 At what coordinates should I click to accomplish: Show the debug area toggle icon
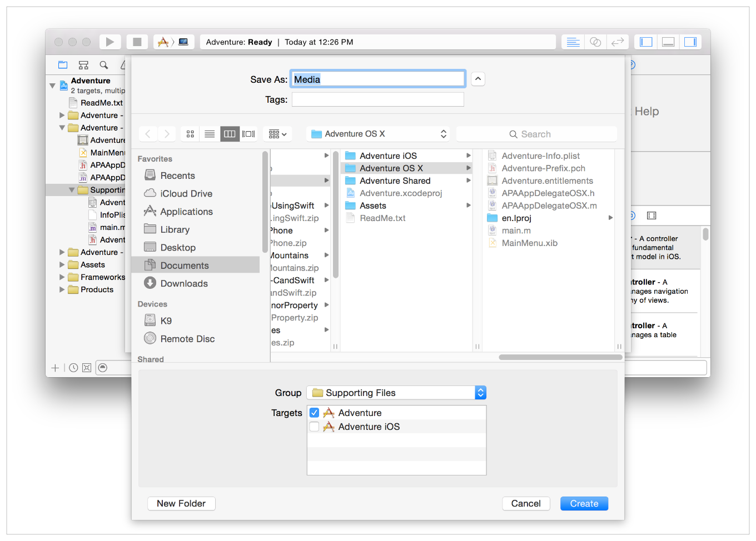668,41
